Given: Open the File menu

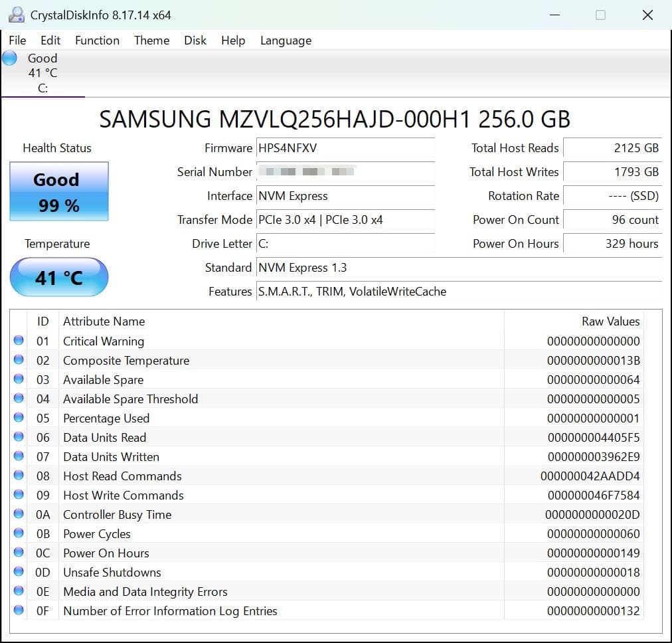Looking at the screenshot, I should tap(17, 41).
